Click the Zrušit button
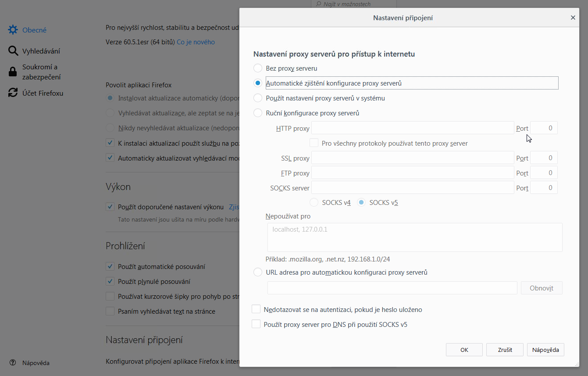 pos(505,350)
